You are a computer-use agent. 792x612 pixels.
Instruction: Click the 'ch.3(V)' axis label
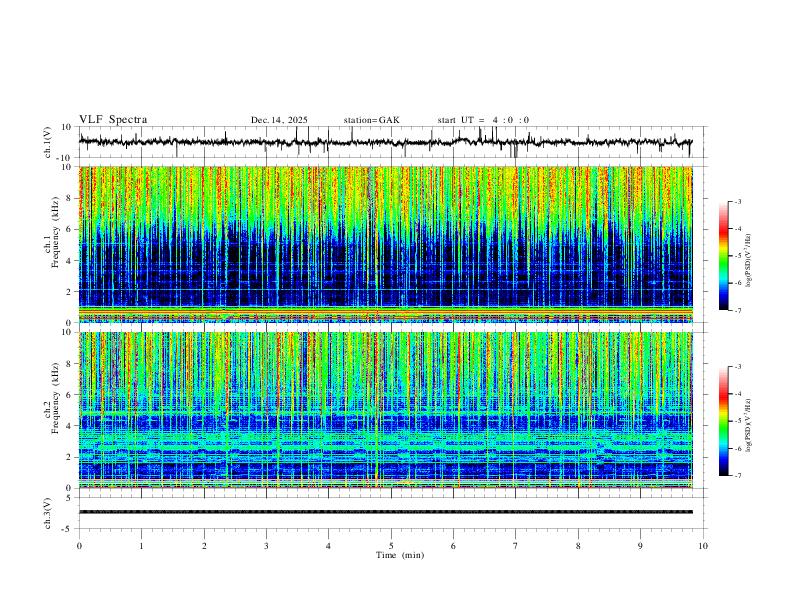[x=48, y=513]
